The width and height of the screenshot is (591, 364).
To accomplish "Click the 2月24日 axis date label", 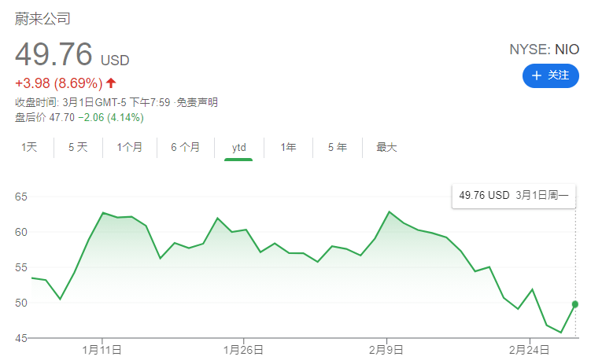I will pyautogui.click(x=529, y=350).
